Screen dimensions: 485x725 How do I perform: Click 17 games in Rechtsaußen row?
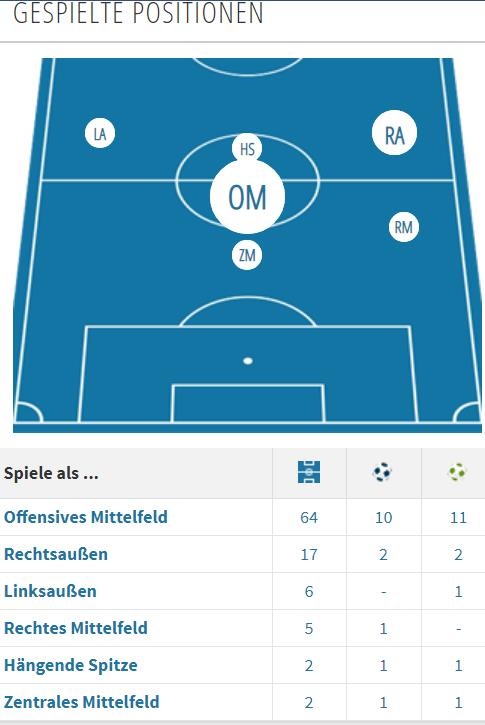coord(309,554)
